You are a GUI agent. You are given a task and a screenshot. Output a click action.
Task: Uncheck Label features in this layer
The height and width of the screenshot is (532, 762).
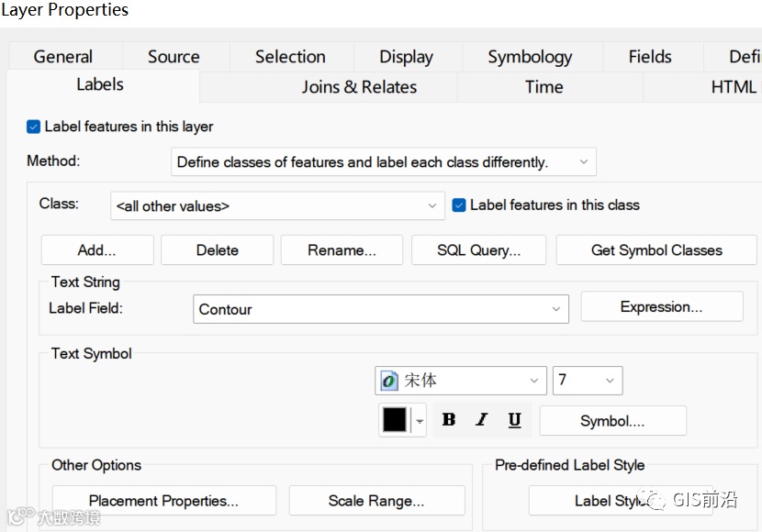tap(34, 127)
